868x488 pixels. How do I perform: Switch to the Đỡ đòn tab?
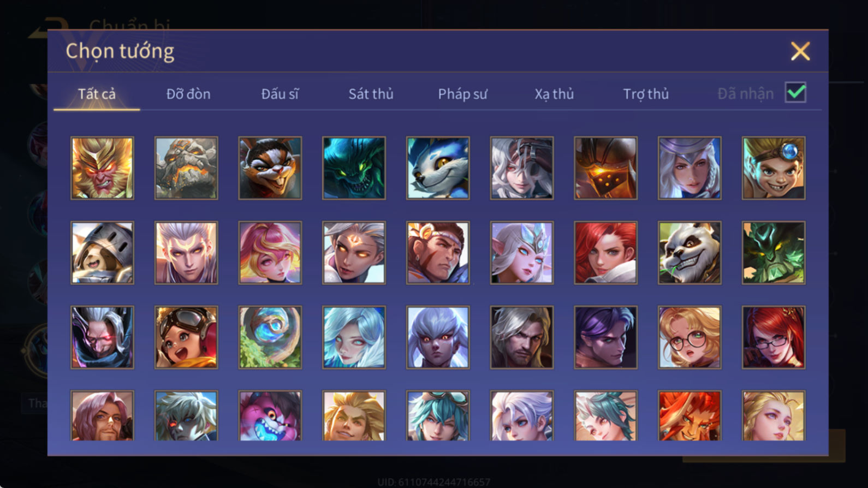188,94
